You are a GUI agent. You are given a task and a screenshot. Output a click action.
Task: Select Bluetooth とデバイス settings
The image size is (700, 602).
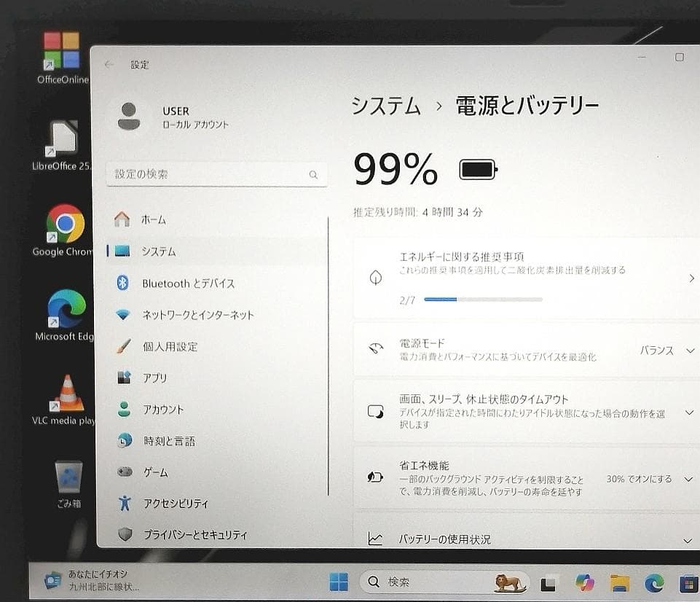(188, 283)
